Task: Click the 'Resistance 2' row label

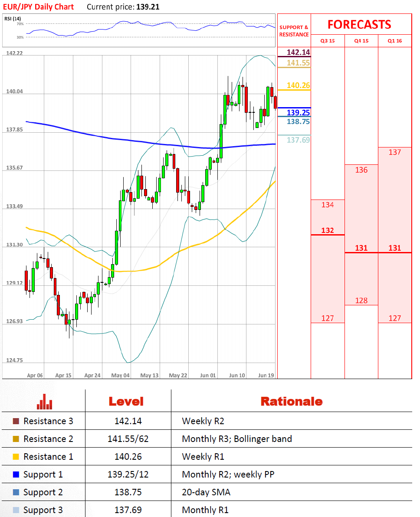Action: [48, 439]
